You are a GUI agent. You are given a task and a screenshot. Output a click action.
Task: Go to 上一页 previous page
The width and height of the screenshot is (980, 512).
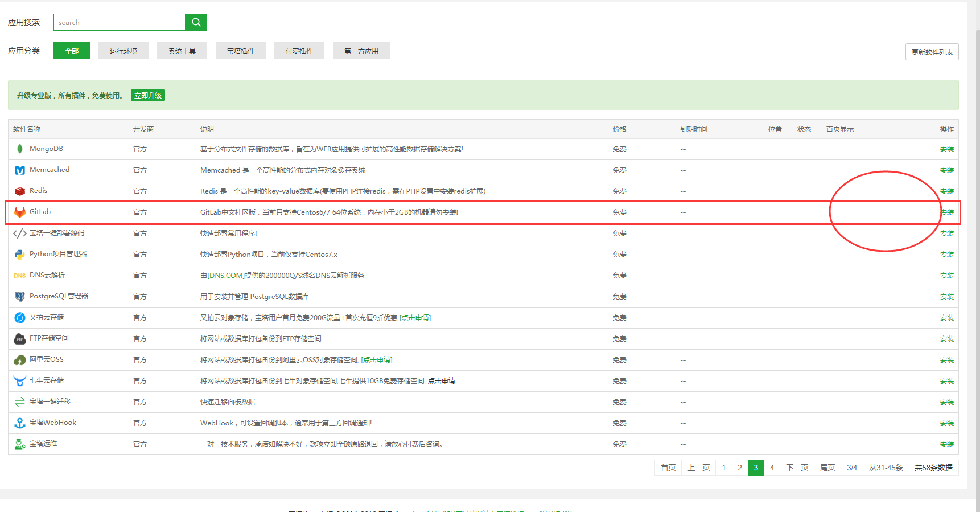699,468
